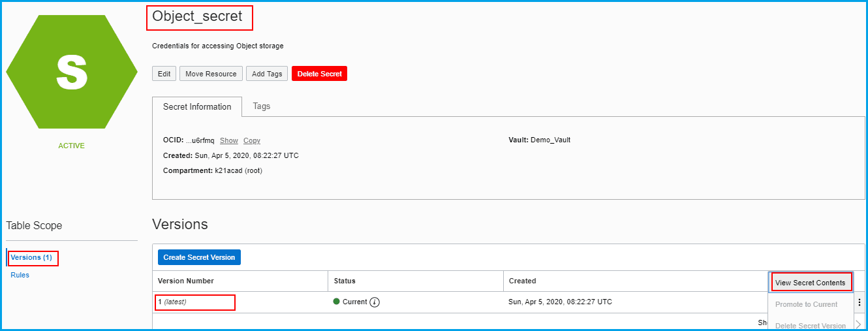Click the green Current status dot

[337, 302]
